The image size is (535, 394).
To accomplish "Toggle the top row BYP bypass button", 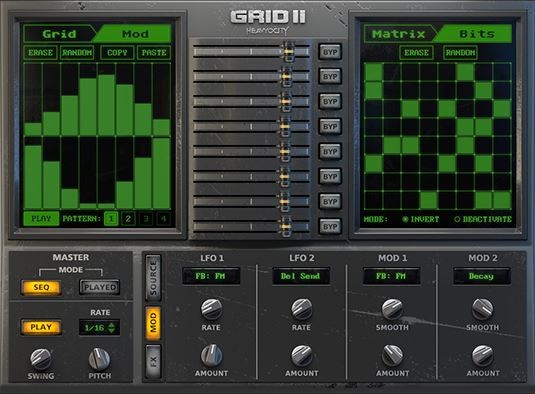I will 330,52.
